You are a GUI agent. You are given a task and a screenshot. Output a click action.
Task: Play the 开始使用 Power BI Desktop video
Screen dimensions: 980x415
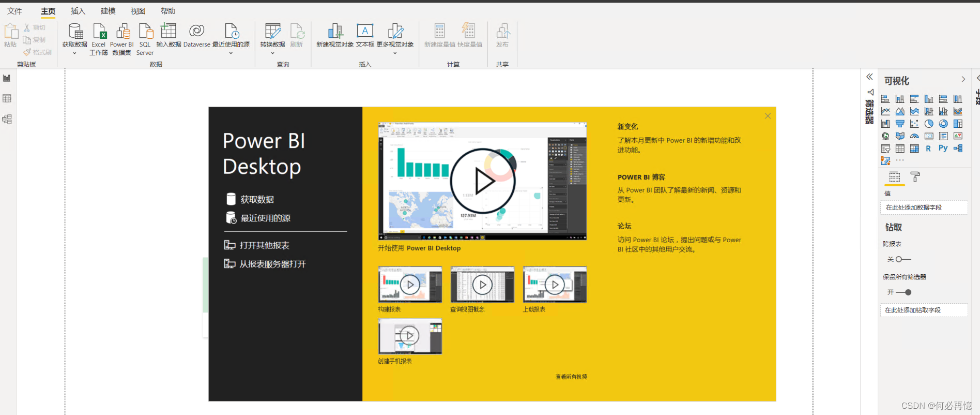483,181
